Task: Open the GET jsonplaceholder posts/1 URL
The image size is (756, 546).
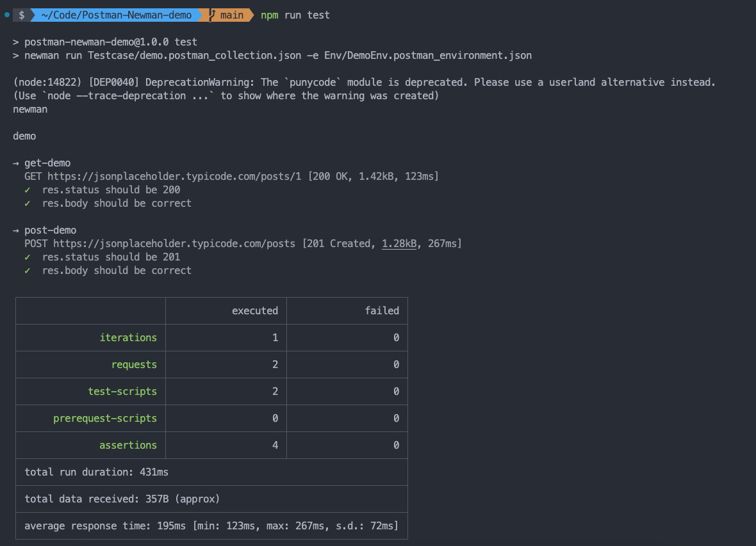Action: click(174, 177)
